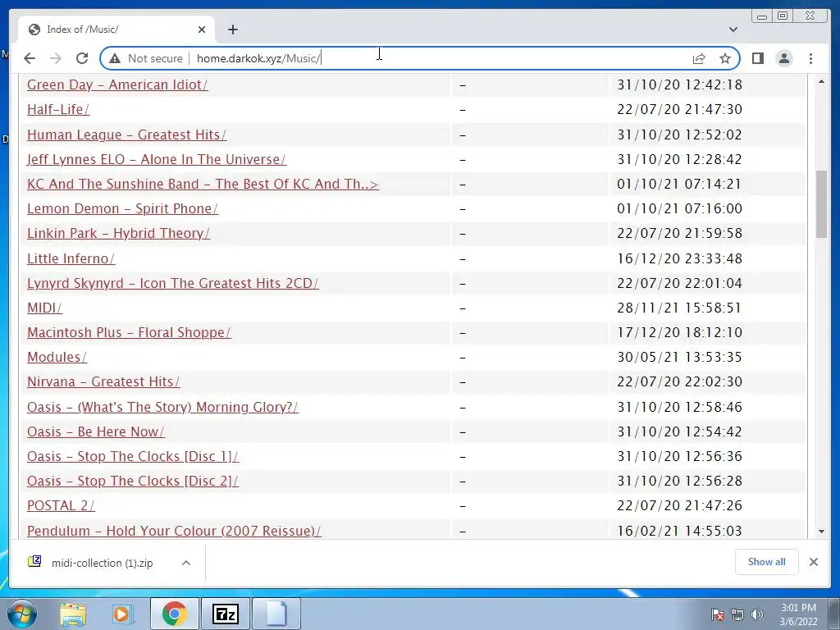Select the Little Inferno date 16/12/20 23:33:48
Screen dimensions: 840x630
click(x=679, y=258)
